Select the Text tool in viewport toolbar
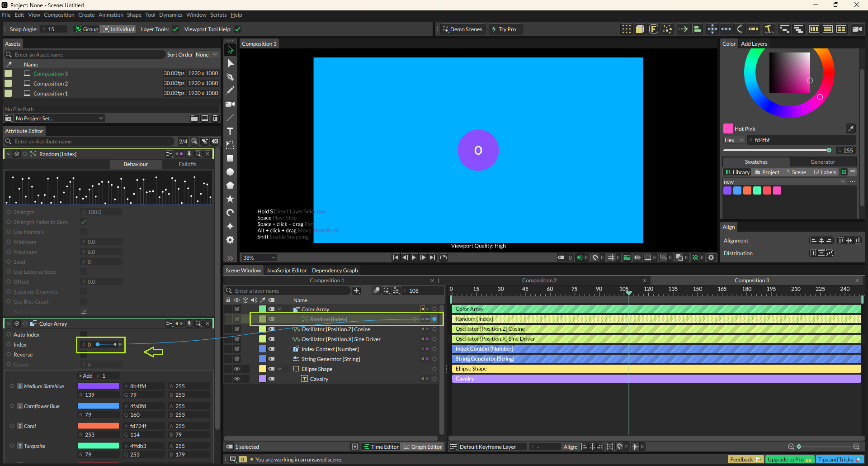Viewport: 868px width, 466px height. (x=230, y=131)
